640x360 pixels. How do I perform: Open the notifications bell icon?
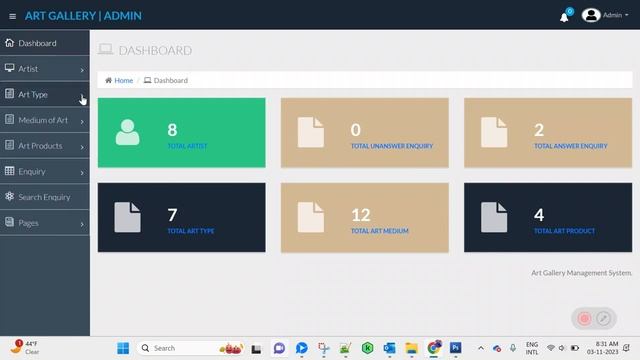coord(564,17)
